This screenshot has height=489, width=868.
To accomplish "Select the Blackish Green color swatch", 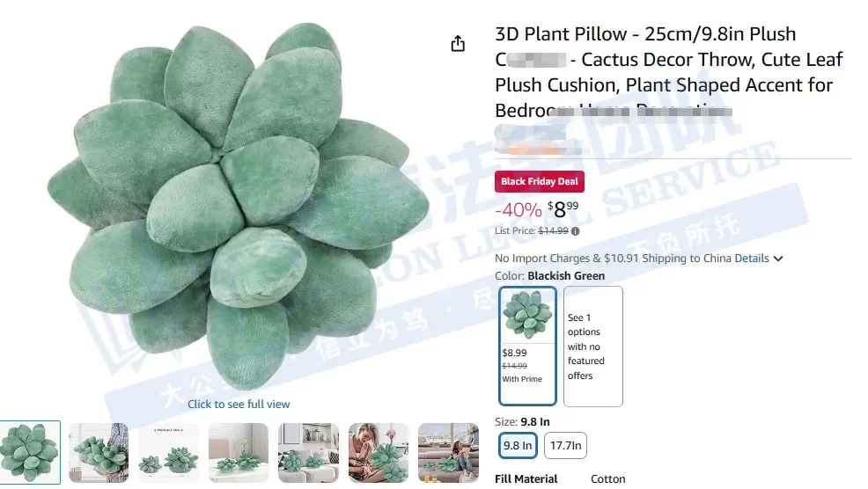I will click(x=527, y=346).
